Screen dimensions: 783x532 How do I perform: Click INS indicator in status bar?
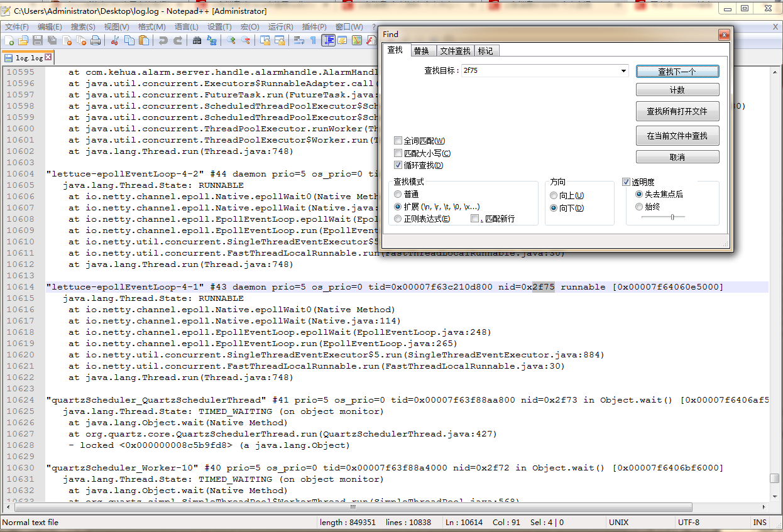coord(760,522)
